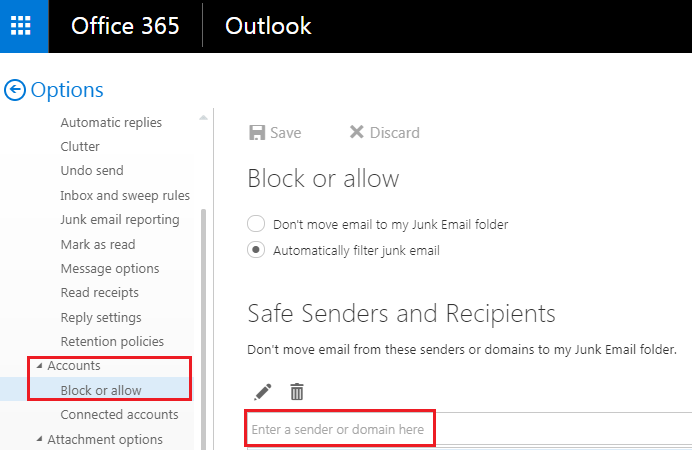Click the sender or domain input field
This screenshot has height=450, width=692.
pyautogui.click(x=338, y=430)
